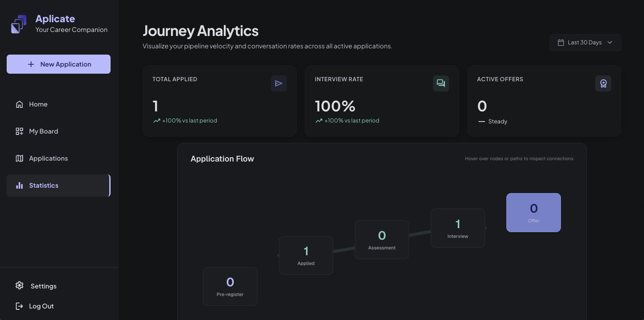Image resolution: width=644 pixels, height=320 pixels.
Task: Click the INTERVIEW RATE card label
Action: [339, 79]
